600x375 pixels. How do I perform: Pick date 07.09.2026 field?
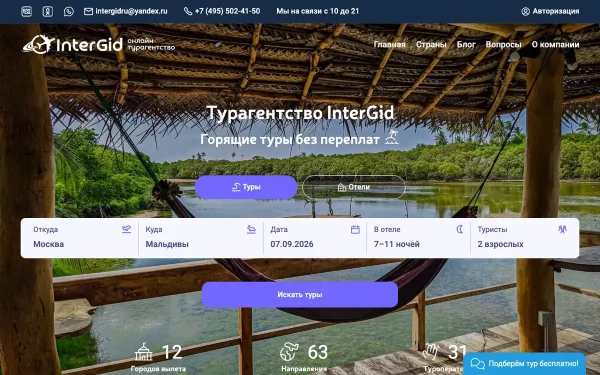[315, 238]
